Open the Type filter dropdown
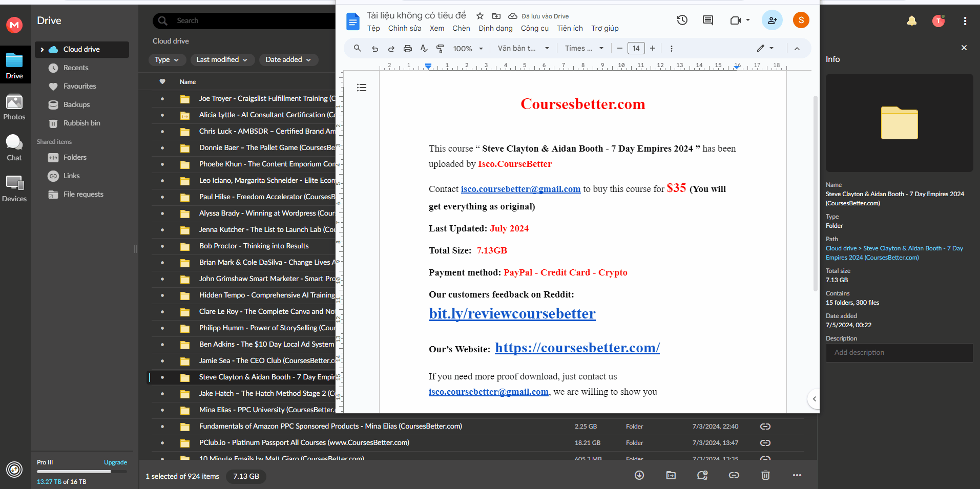 click(x=166, y=59)
